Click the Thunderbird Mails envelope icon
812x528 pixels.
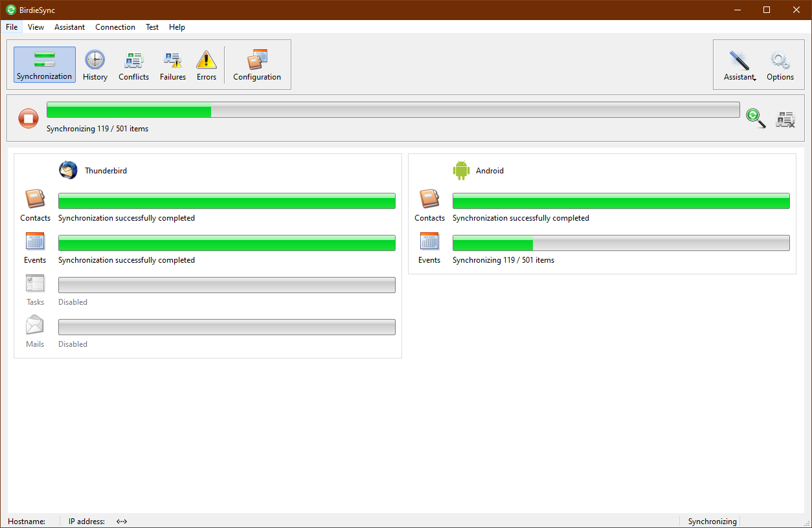pyautogui.click(x=35, y=325)
